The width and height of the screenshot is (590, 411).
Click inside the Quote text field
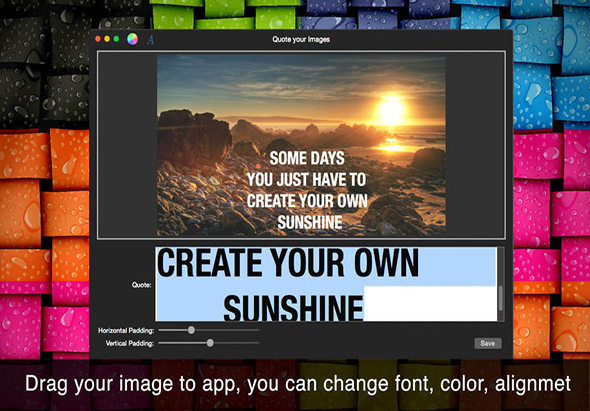coord(326,284)
